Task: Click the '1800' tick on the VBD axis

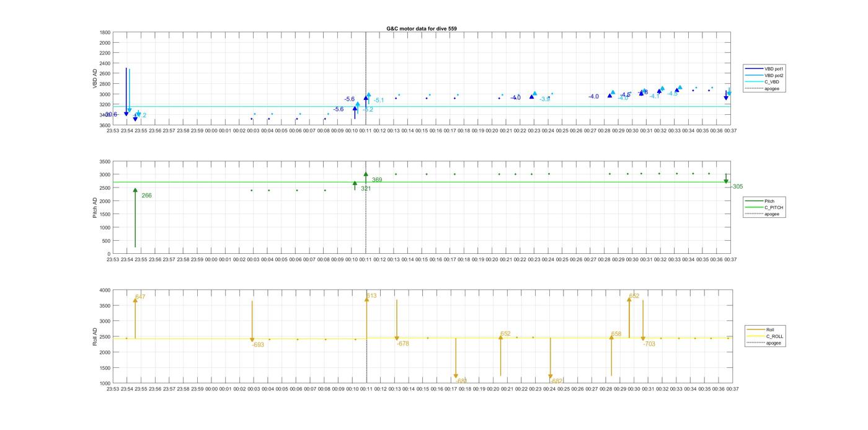Action: (105, 32)
